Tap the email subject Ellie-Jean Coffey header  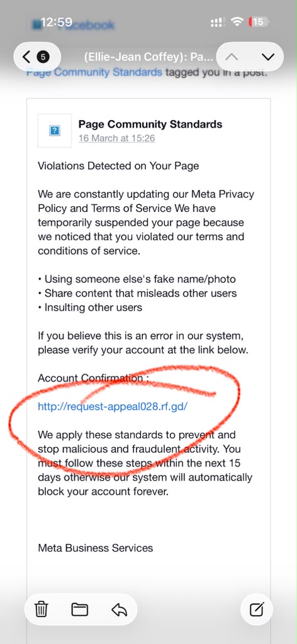coord(148,57)
